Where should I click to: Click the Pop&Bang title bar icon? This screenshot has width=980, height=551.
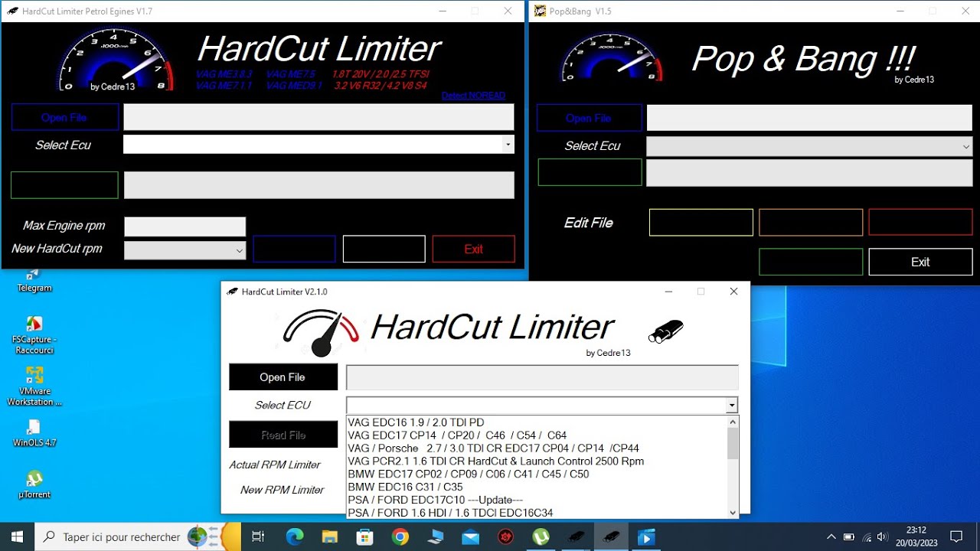(540, 11)
